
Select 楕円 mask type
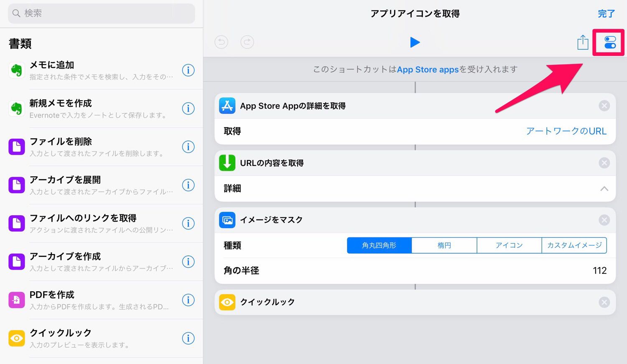tap(444, 245)
